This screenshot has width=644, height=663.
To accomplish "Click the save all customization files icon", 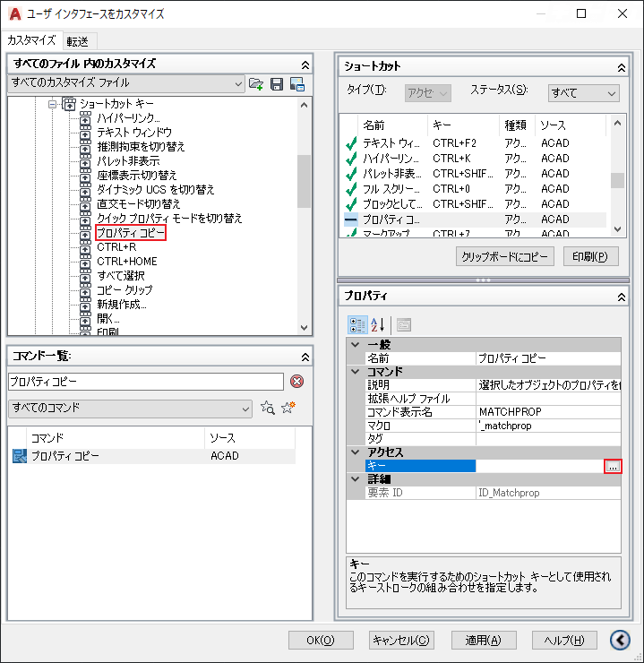I will coord(277,84).
